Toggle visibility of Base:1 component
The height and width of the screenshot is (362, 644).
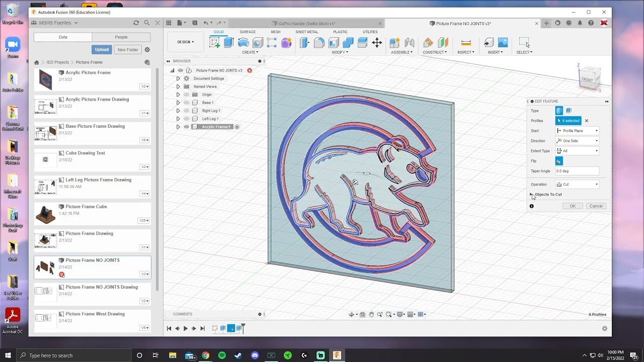tap(186, 103)
